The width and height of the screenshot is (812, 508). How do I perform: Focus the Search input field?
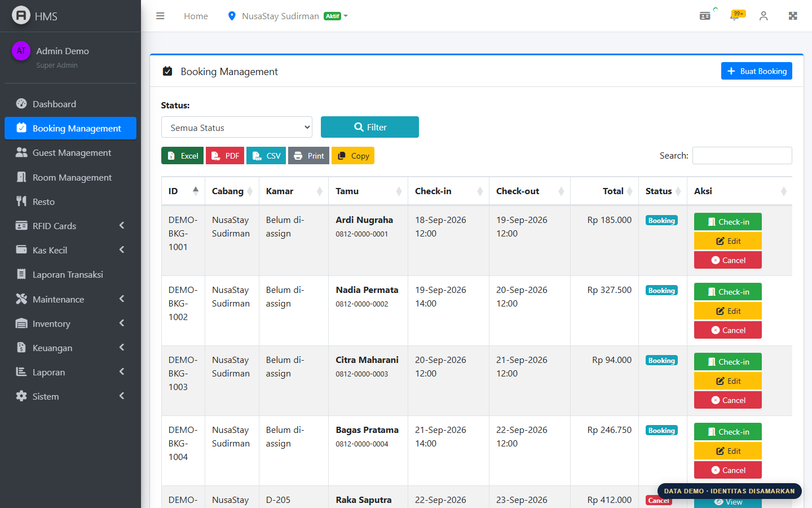742,155
